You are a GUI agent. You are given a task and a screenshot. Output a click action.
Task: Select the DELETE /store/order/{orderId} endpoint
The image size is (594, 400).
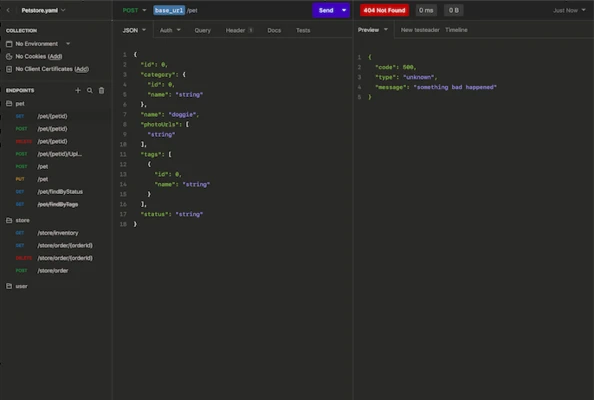tap(56, 258)
